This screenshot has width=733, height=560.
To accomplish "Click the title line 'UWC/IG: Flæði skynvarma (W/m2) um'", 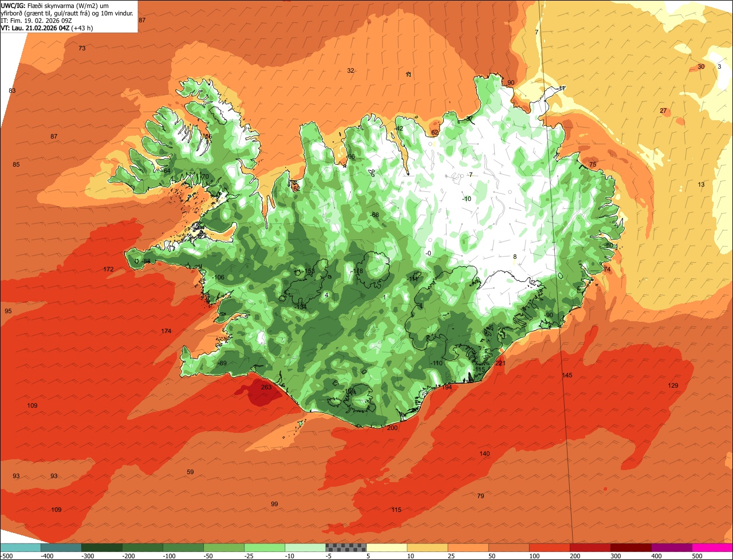I will click(x=55, y=5).
